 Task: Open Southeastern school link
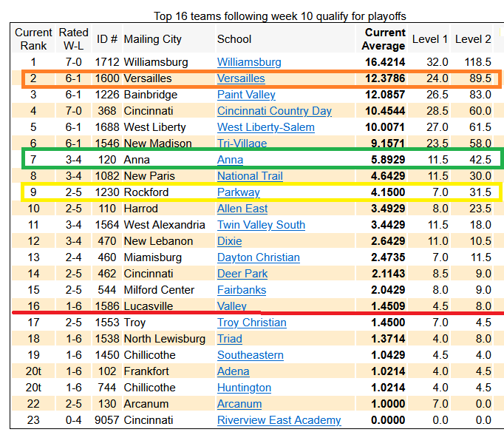(251, 355)
